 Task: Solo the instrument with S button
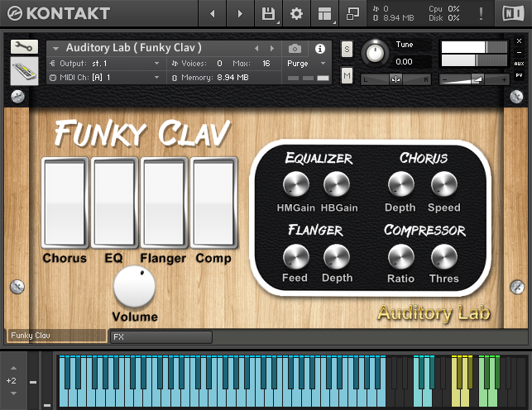coord(347,49)
